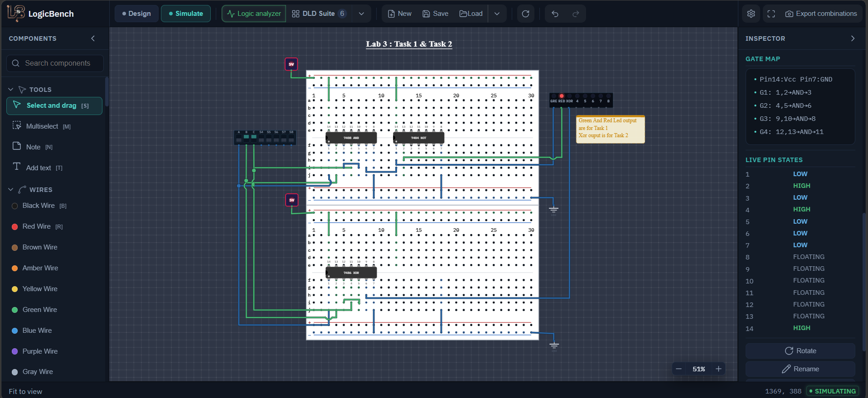Open the DLD Suite tab
868x398 pixels.
tap(319, 14)
